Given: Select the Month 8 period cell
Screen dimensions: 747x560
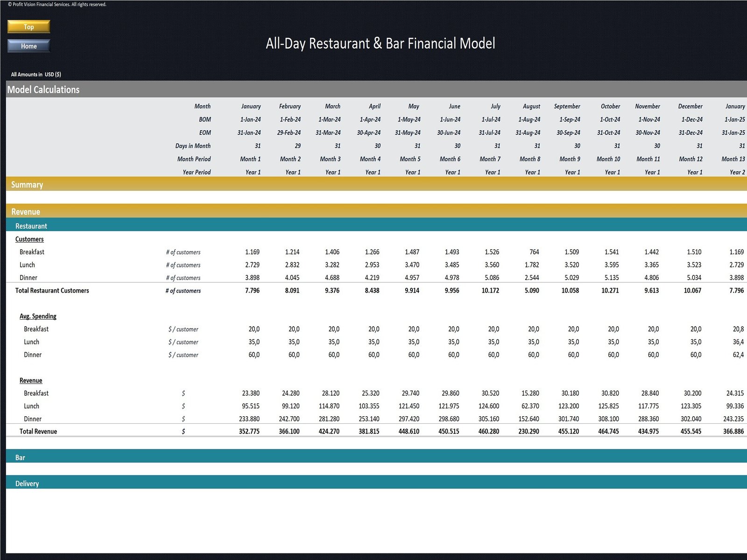Looking at the screenshot, I should click(x=529, y=159).
